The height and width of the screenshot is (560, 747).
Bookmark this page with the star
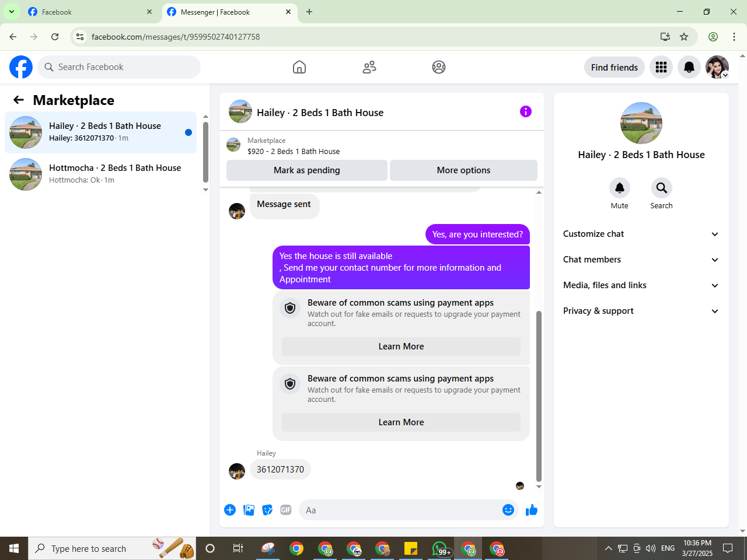(x=684, y=37)
